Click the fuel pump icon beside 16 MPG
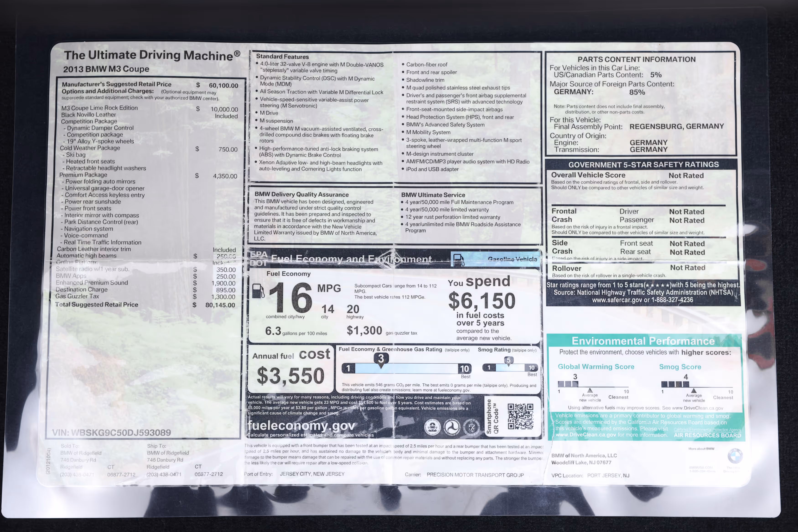Screen dimensions: 798x532 (x=258, y=291)
